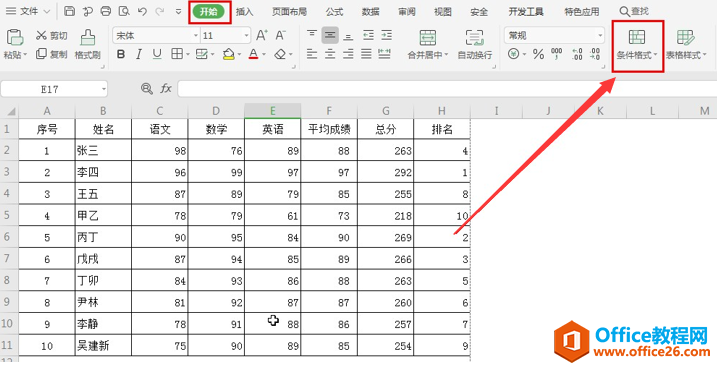This screenshot has height=369, width=717.
Task: Toggle underline formatting
Action: click(157, 54)
